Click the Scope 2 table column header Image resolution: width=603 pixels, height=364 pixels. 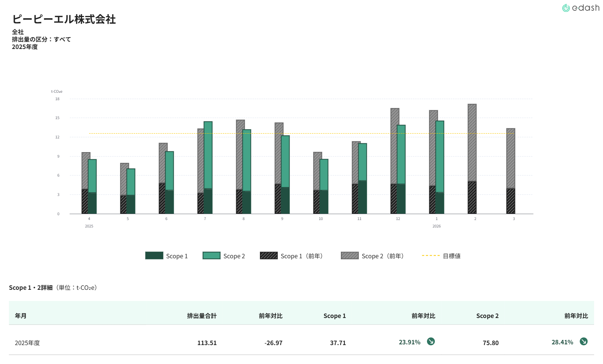point(487,316)
